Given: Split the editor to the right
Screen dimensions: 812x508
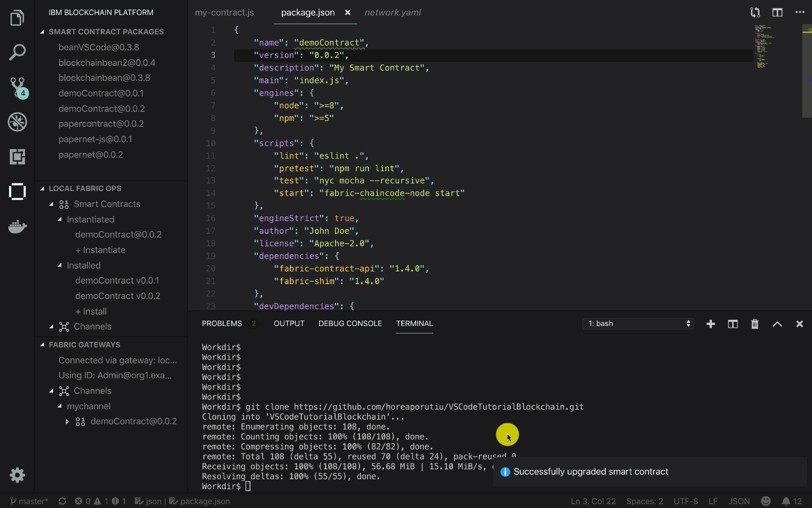Looking at the screenshot, I should tap(777, 13).
